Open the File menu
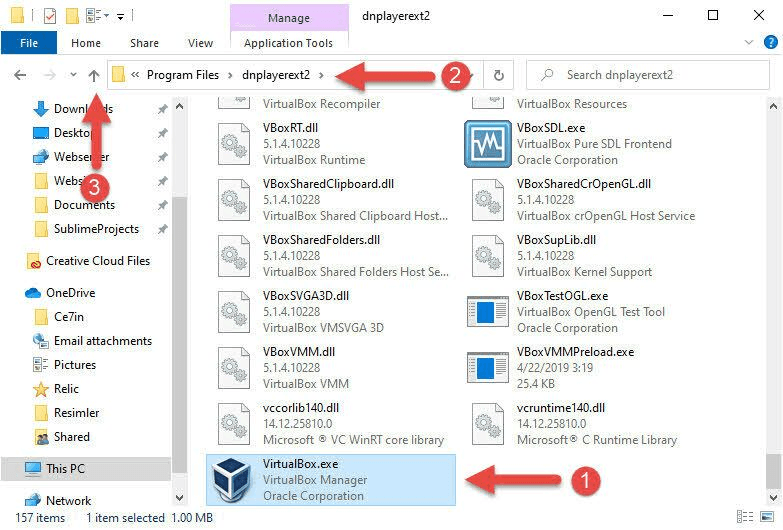 [29, 43]
